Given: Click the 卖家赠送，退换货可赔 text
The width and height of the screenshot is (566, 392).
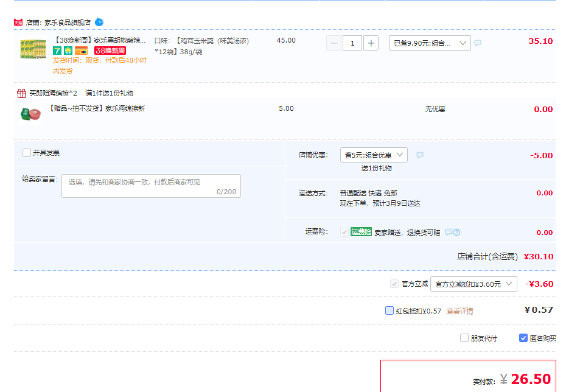Looking at the screenshot, I should [407, 233].
